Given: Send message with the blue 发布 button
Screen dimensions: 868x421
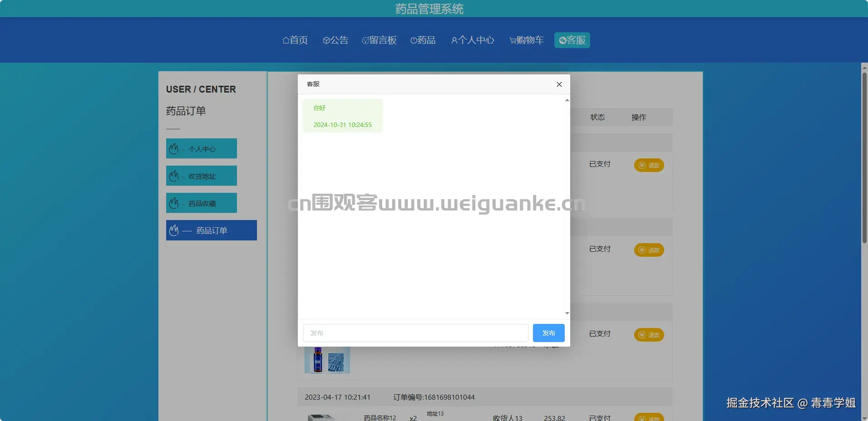Looking at the screenshot, I should click(x=549, y=333).
